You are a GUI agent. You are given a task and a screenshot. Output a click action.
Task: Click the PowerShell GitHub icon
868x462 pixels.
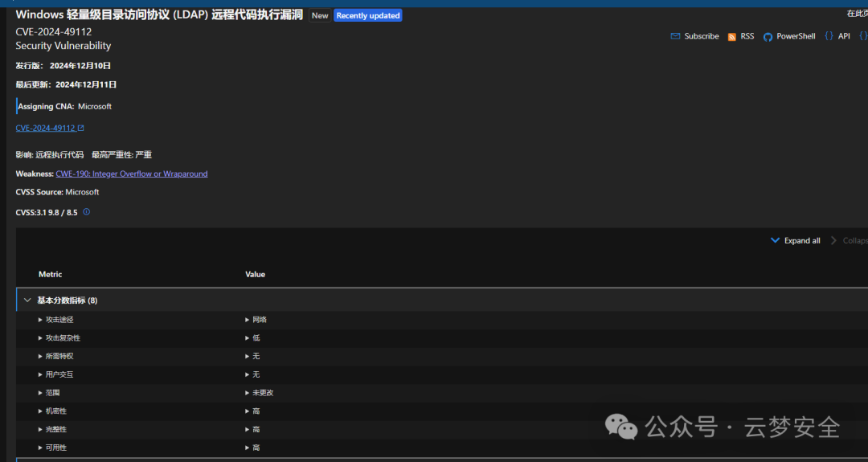click(768, 36)
